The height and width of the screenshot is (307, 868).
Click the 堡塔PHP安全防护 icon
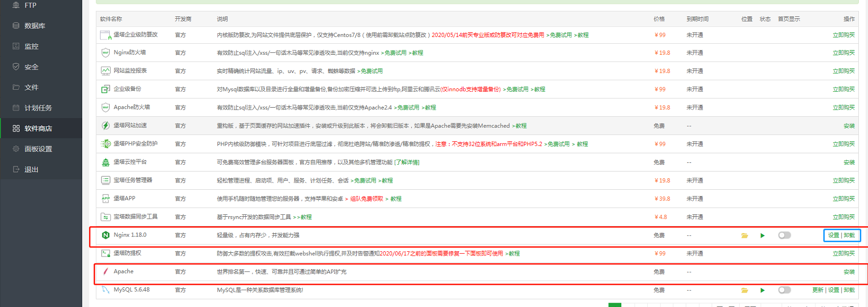pyautogui.click(x=106, y=144)
